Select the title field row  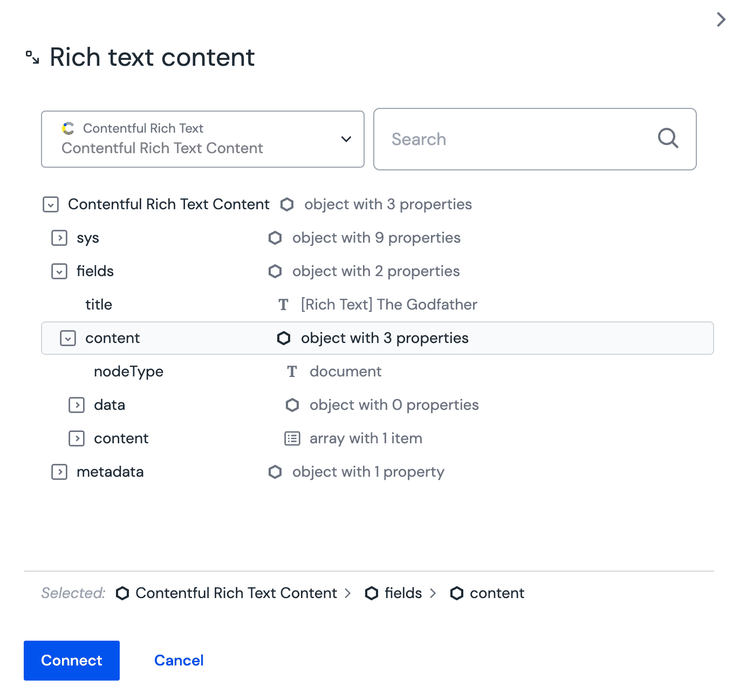(x=378, y=305)
